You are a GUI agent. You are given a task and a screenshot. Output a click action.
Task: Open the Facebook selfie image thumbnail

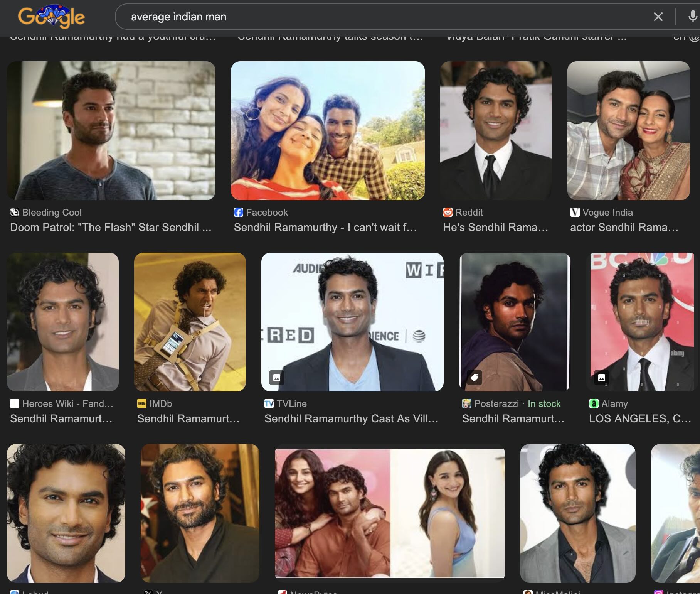(328, 131)
